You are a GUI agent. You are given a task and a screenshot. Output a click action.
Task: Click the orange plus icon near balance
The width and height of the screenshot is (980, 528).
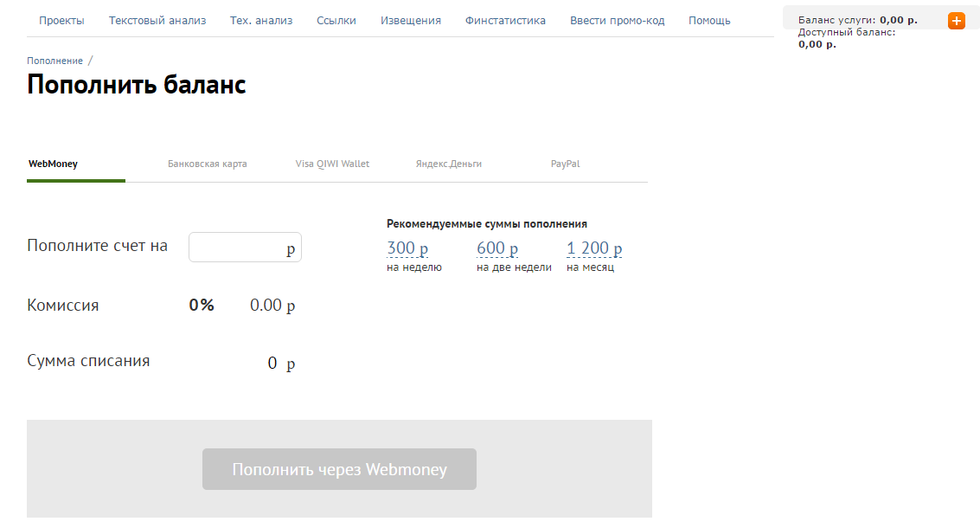click(956, 21)
